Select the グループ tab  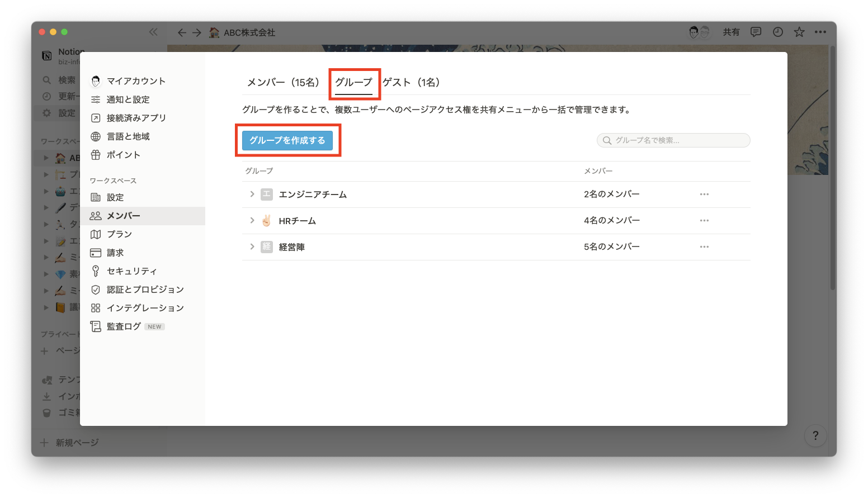pos(353,82)
